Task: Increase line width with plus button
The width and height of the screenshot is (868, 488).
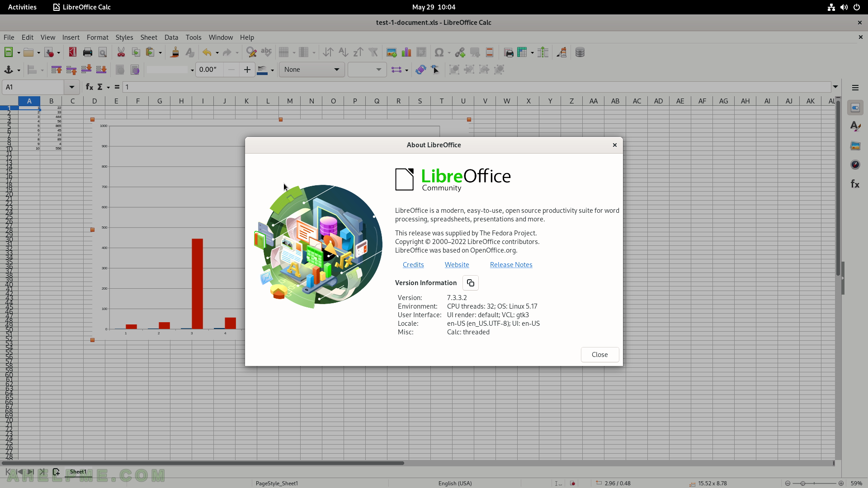Action: click(x=247, y=70)
